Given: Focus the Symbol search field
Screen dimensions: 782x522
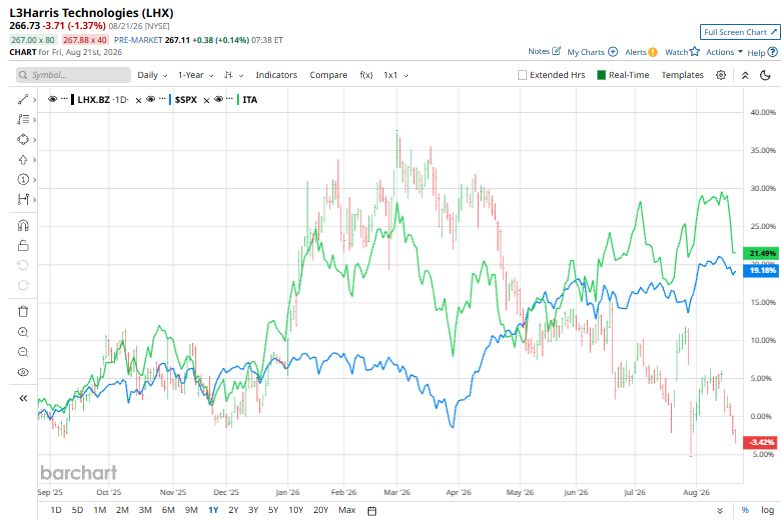Looking at the screenshot, I should point(73,75).
